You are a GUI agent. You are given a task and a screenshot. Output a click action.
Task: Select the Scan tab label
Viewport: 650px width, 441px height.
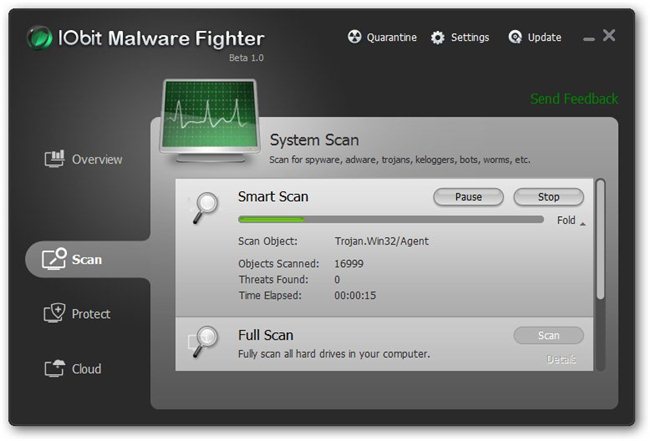[x=87, y=259]
